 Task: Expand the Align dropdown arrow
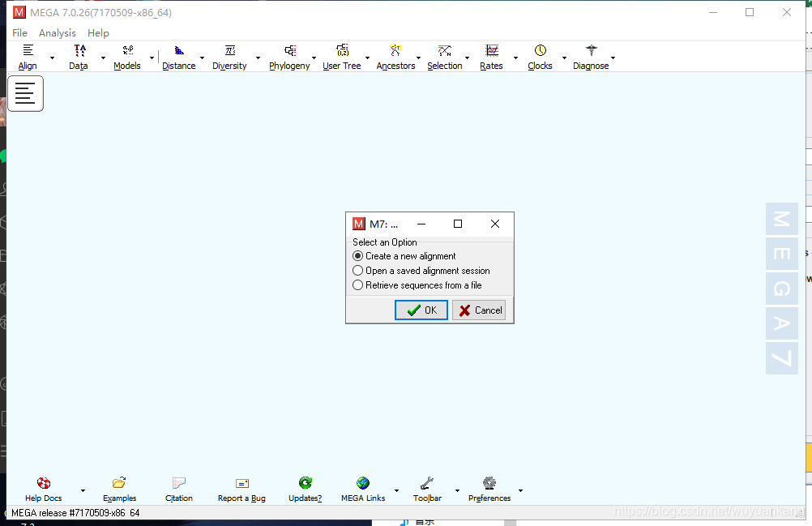pyautogui.click(x=52, y=58)
